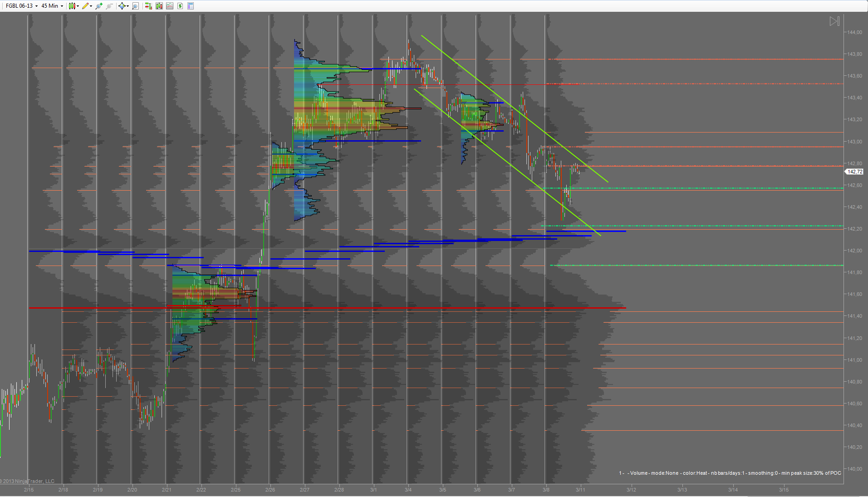Click the 141,60 price axis label
This screenshot has width=868, height=497.
(855, 294)
